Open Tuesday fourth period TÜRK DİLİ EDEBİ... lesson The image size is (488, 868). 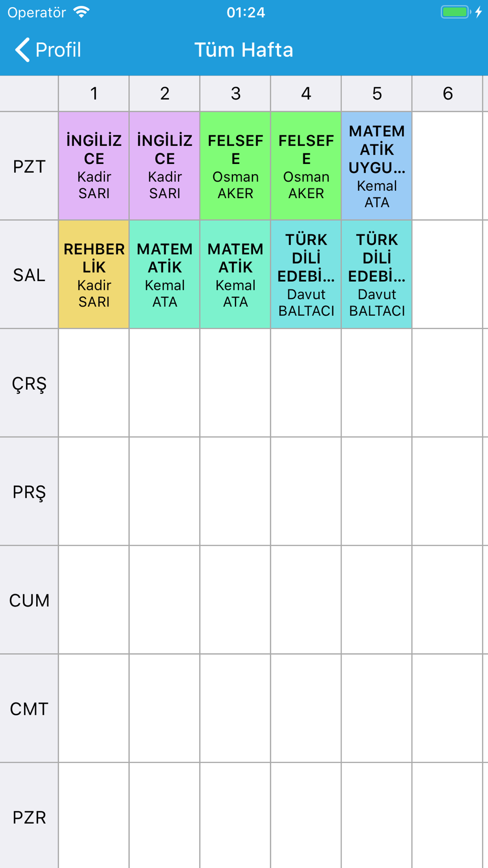click(x=306, y=274)
